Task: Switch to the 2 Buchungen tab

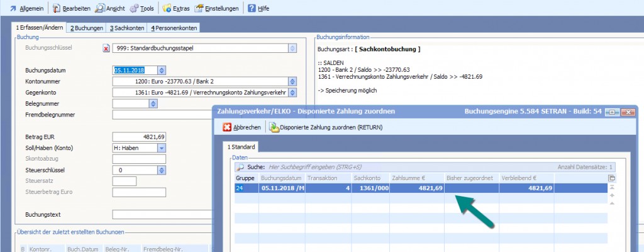Action: coord(87,28)
